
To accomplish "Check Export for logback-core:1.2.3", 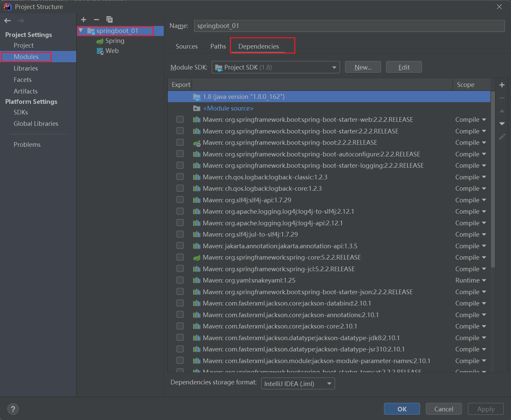I will click(x=180, y=188).
